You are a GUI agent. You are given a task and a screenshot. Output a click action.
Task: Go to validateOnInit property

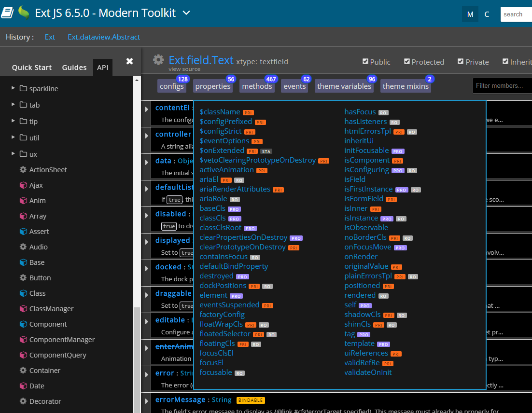[x=368, y=372]
